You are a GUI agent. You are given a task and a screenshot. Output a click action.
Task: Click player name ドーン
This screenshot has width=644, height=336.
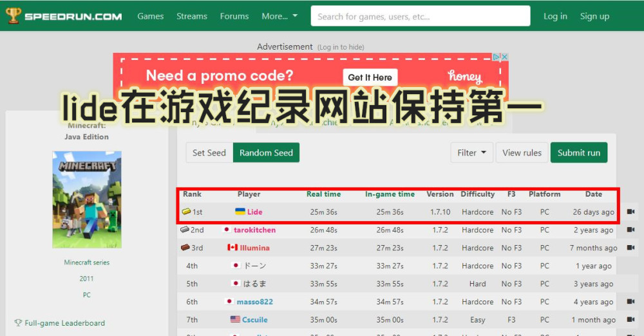254,266
